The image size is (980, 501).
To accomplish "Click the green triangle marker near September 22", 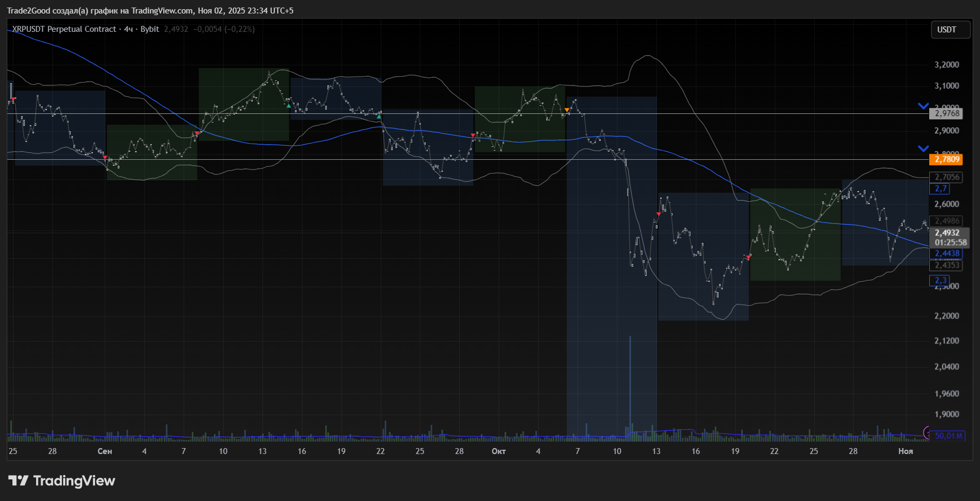I will (379, 117).
